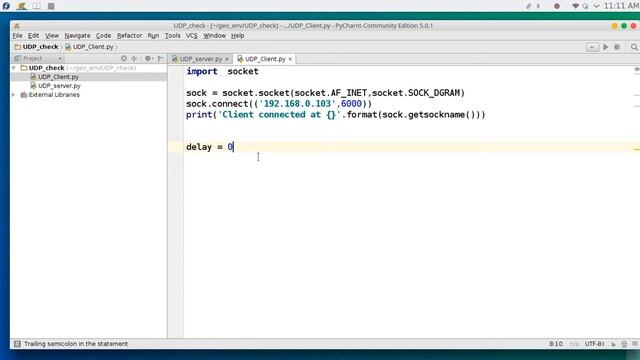Screen dimensions: 640x360
Task: Click the inspection eye icon at editor top-right
Action: point(636,69)
